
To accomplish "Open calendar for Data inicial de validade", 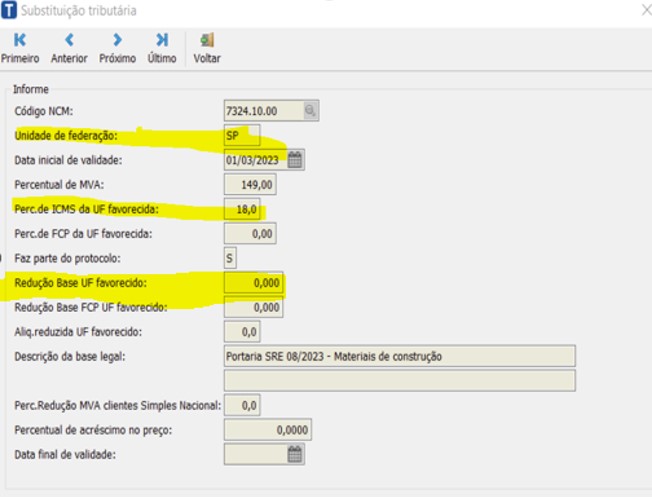I will point(295,160).
